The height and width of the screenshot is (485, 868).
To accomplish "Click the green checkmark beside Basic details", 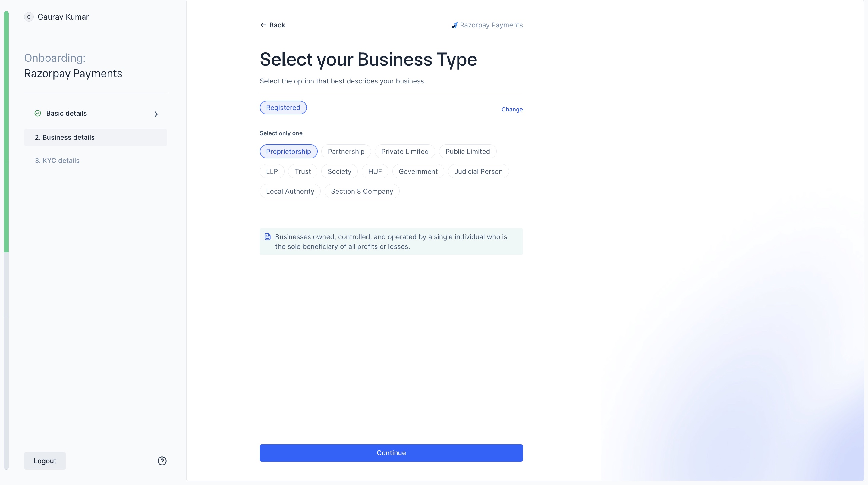I will 37,113.
